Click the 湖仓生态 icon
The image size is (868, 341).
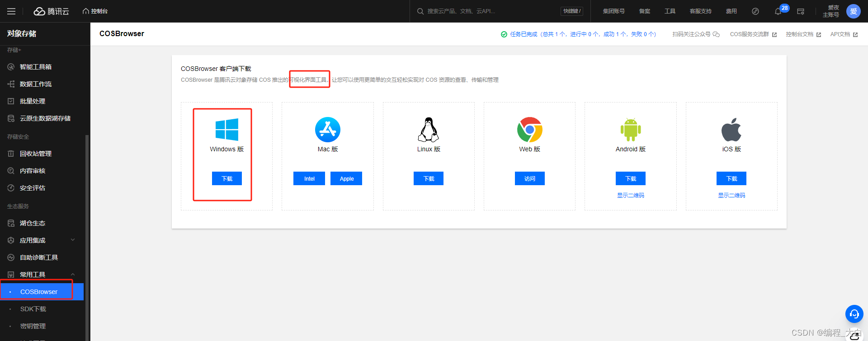tap(11, 223)
